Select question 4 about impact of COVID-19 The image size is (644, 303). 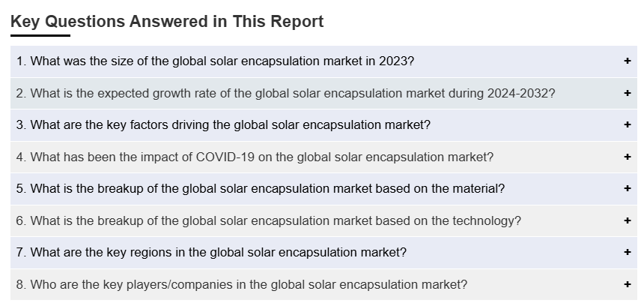click(x=255, y=157)
